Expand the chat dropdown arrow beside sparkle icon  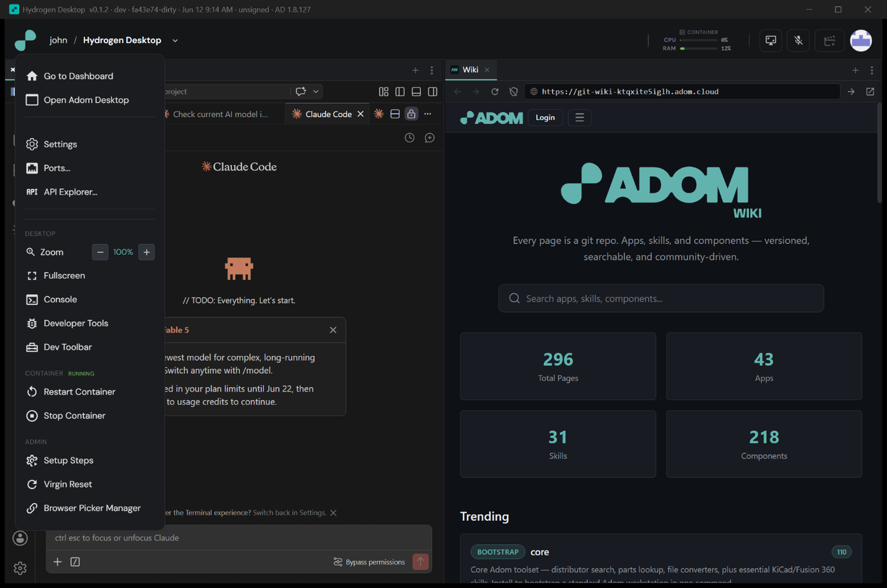click(x=316, y=91)
